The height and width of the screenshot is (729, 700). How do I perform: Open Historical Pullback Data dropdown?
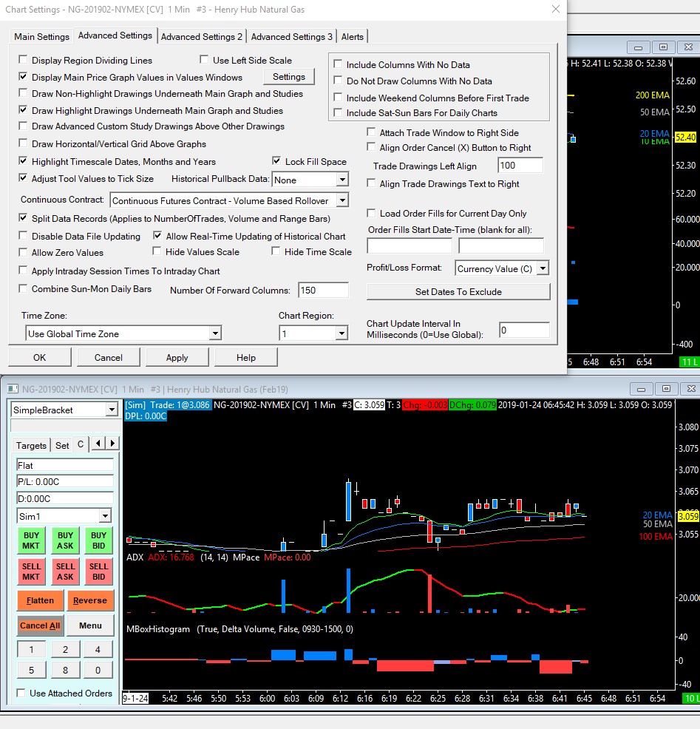[x=342, y=180]
